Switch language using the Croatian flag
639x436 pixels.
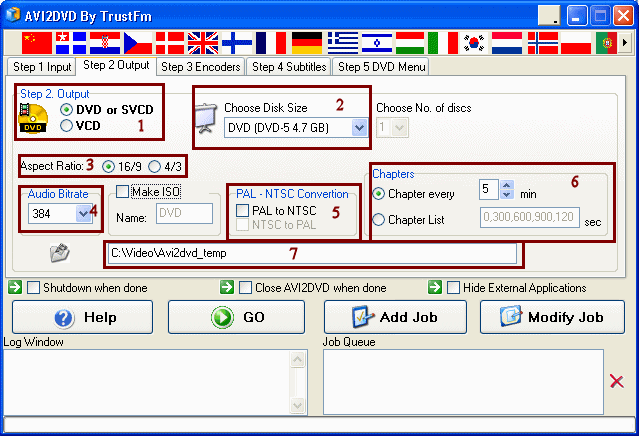105,43
